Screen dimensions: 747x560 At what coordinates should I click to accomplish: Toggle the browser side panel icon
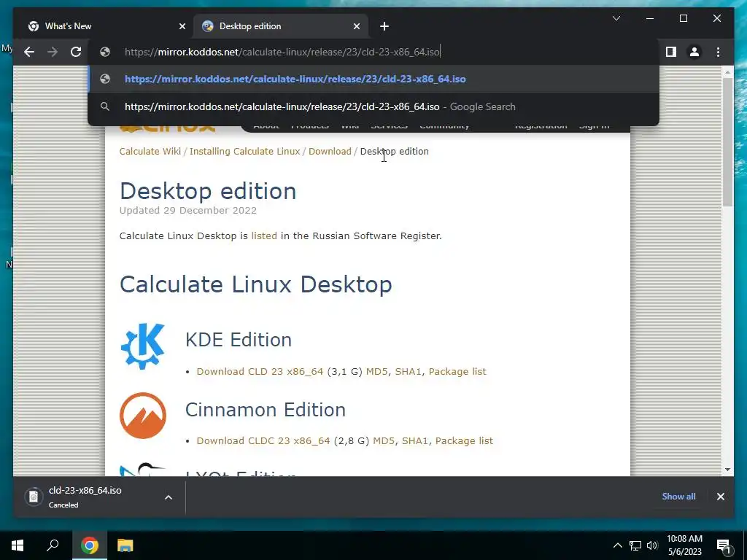pyautogui.click(x=671, y=52)
